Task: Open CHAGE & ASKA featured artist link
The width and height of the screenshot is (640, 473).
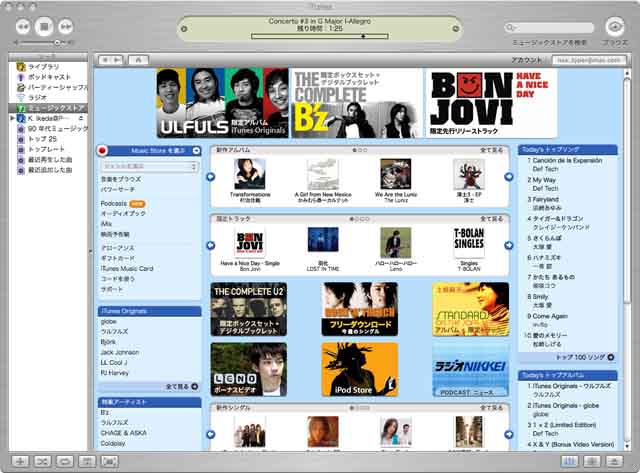Action: pyautogui.click(x=123, y=433)
